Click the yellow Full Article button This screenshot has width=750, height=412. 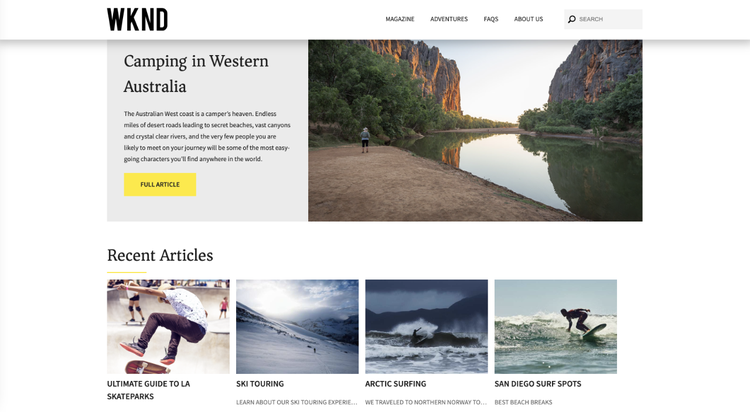[160, 184]
